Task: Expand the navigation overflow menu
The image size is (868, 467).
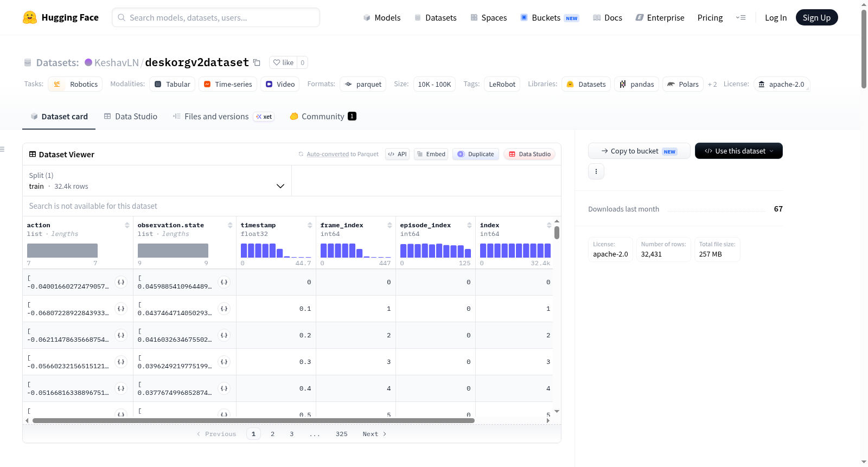Action: tap(741, 17)
